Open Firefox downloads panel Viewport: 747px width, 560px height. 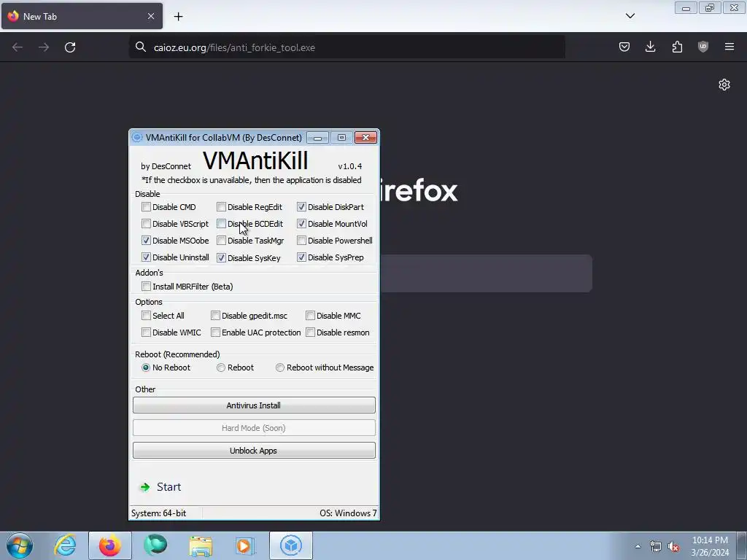coord(650,47)
